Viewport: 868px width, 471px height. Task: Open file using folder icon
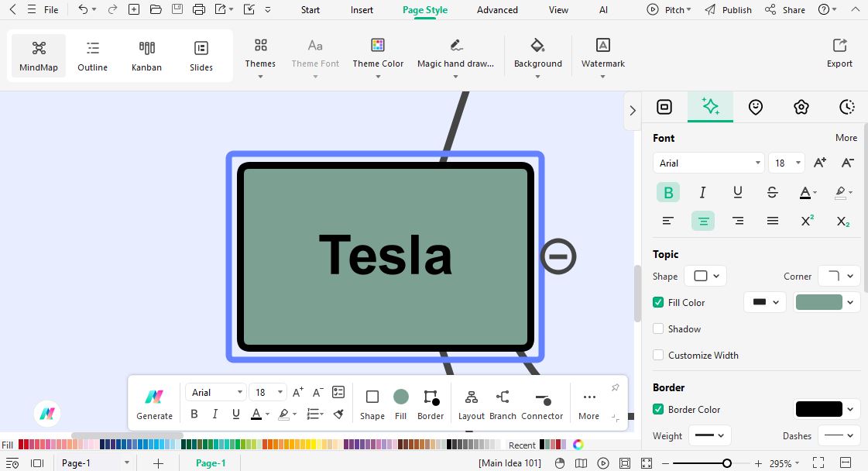[x=156, y=9]
